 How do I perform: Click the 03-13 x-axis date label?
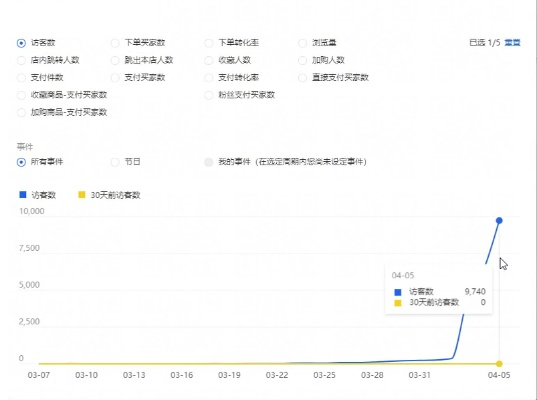point(134,375)
